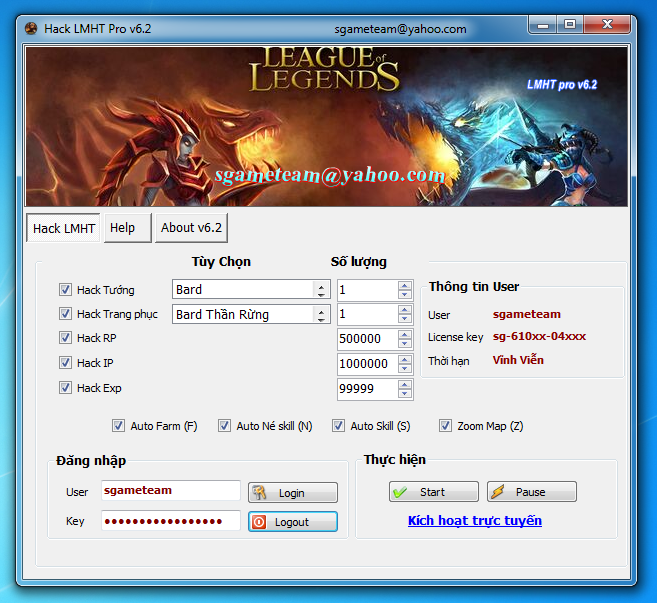Click the League of Legends banner image
The height and width of the screenshot is (603, 657).
(327, 126)
